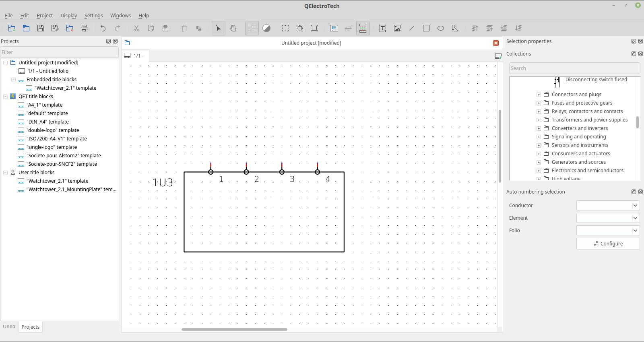
Task: Choose the rectangle drawing tool
Action: tap(426, 28)
